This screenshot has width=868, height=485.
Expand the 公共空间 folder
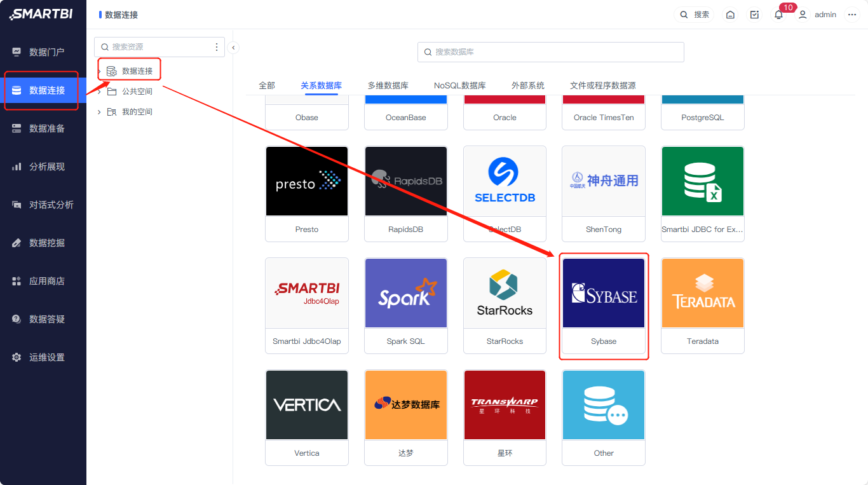tap(99, 92)
